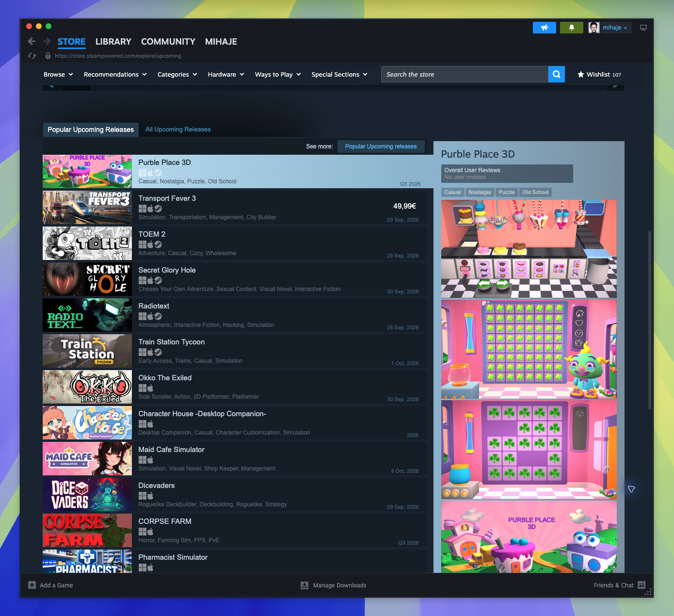Click the lock icon beside the URL
This screenshot has width=674, height=616.
[x=48, y=56]
